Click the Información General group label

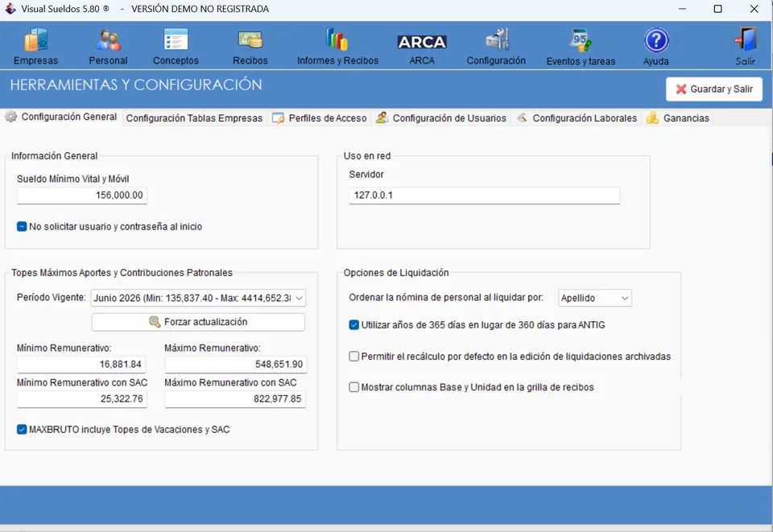click(x=54, y=155)
